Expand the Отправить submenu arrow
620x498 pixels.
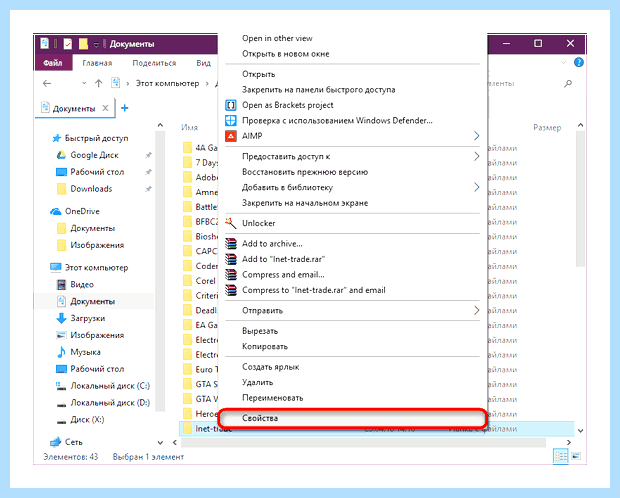(476, 311)
